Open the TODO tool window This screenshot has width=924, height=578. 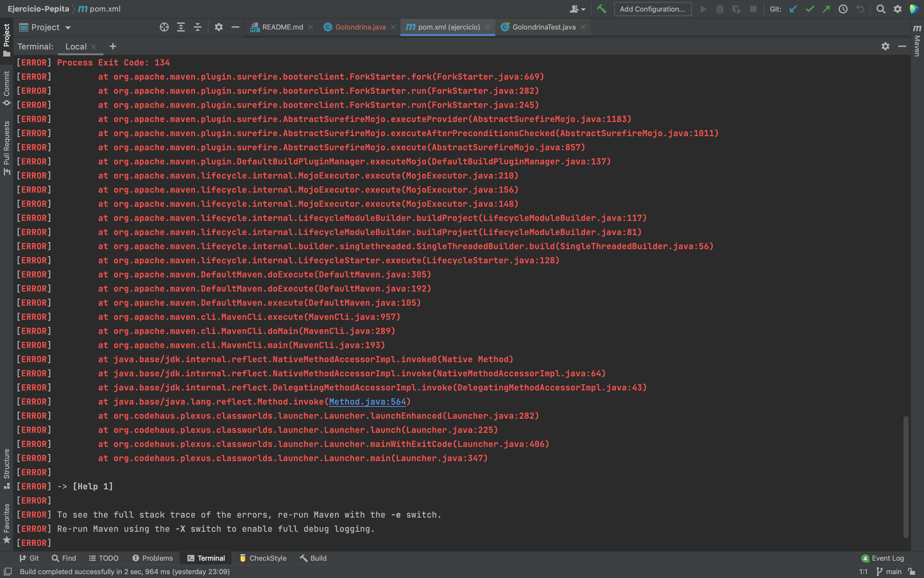(104, 558)
